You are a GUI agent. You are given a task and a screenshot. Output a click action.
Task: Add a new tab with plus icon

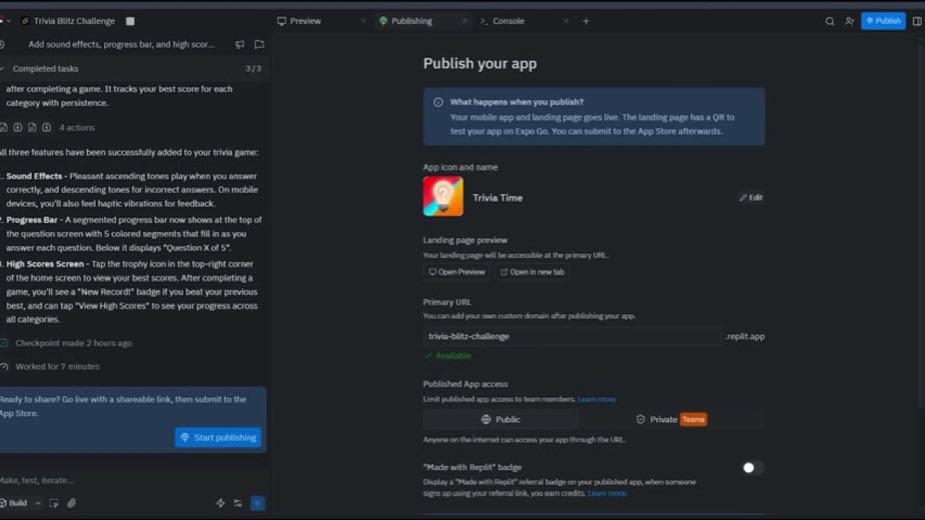coord(586,21)
